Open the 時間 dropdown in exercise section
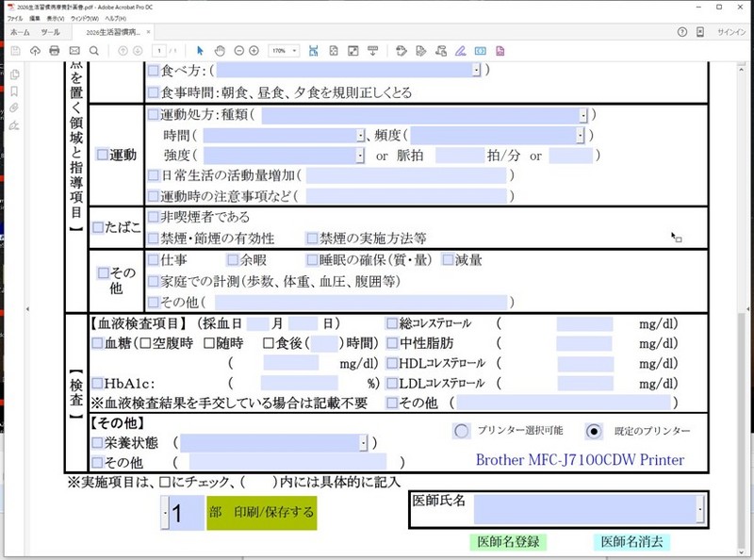 pyautogui.click(x=360, y=136)
